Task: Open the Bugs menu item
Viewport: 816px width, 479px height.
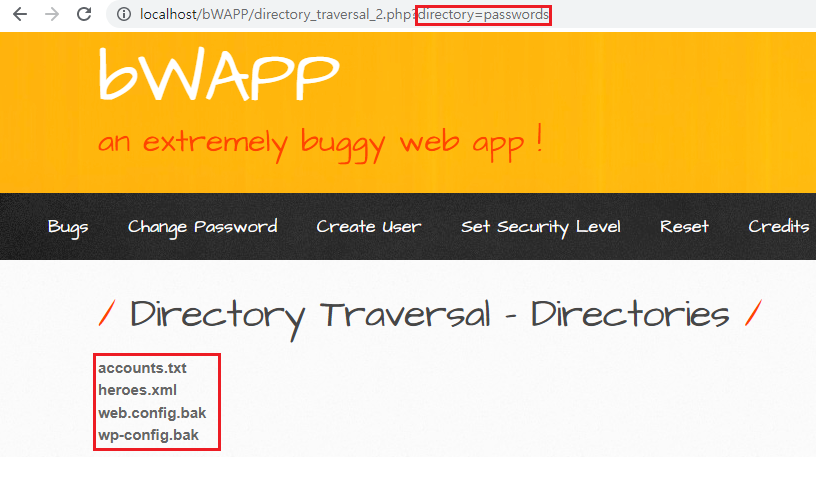Action: coord(68,227)
